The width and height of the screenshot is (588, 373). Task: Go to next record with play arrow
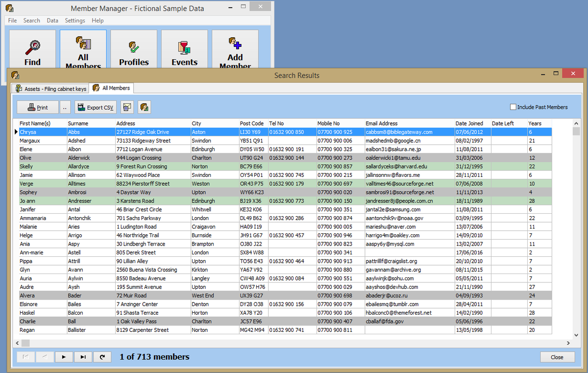coord(64,357)
